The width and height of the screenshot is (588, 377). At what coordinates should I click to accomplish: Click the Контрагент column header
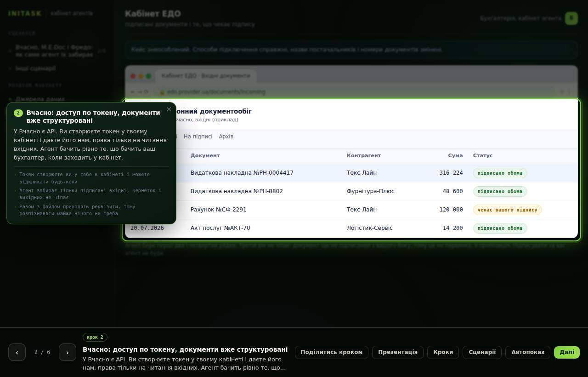[x=364, y=155]
